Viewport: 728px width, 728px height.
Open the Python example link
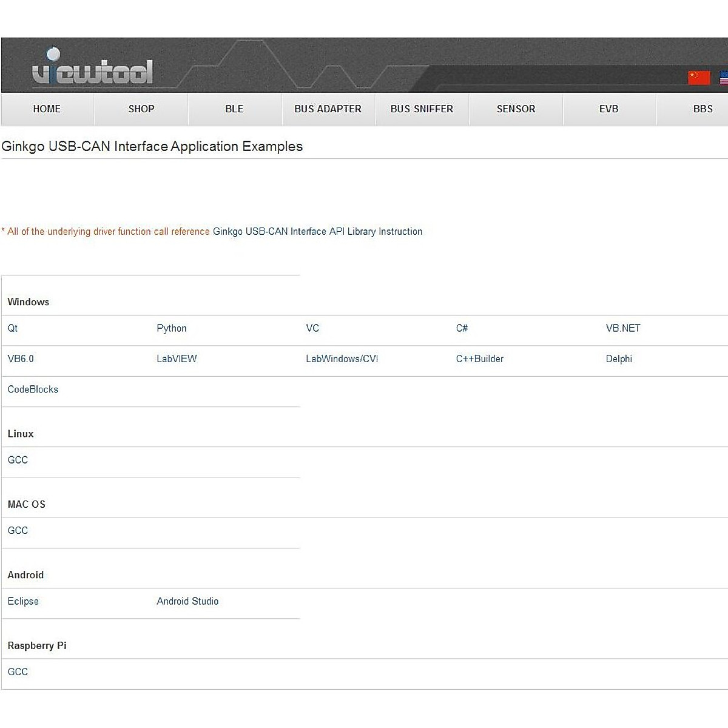tap(172, 328)
